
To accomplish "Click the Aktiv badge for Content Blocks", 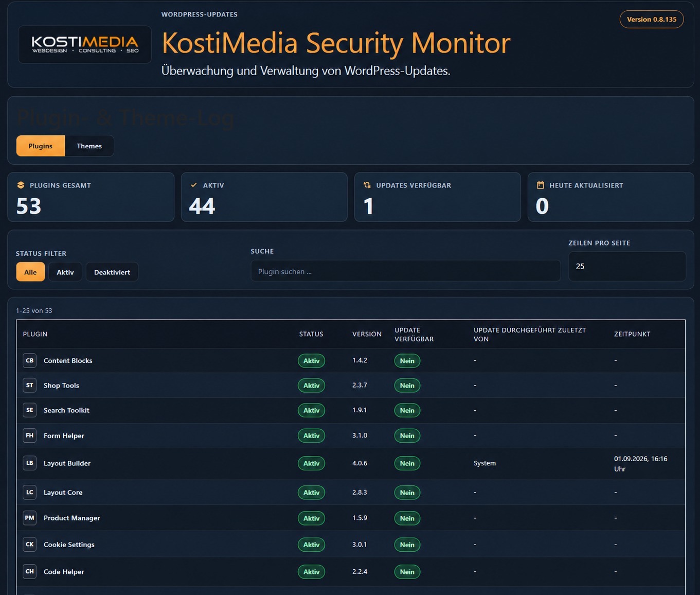I will click(312, 361).
